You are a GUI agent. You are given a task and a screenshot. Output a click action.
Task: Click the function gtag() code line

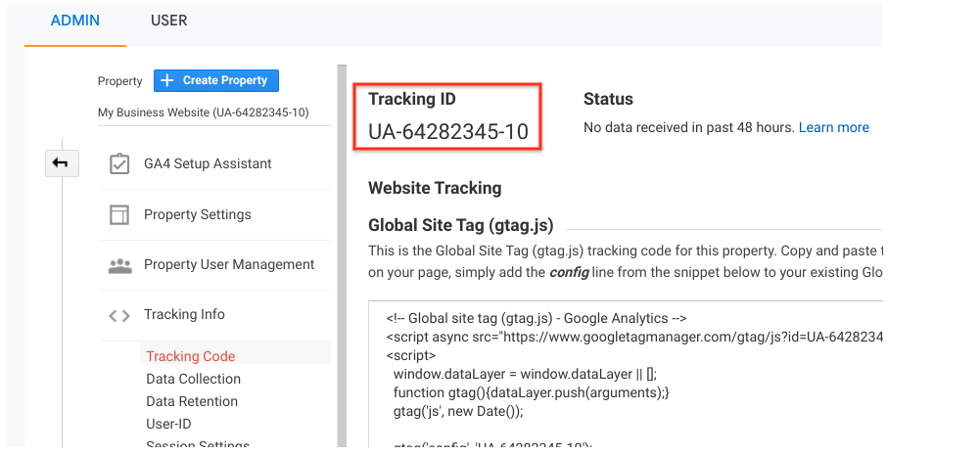(532, 393)
